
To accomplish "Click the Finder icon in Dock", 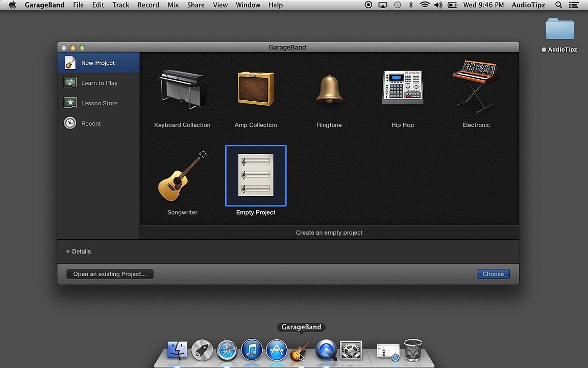I will [178, 350].
